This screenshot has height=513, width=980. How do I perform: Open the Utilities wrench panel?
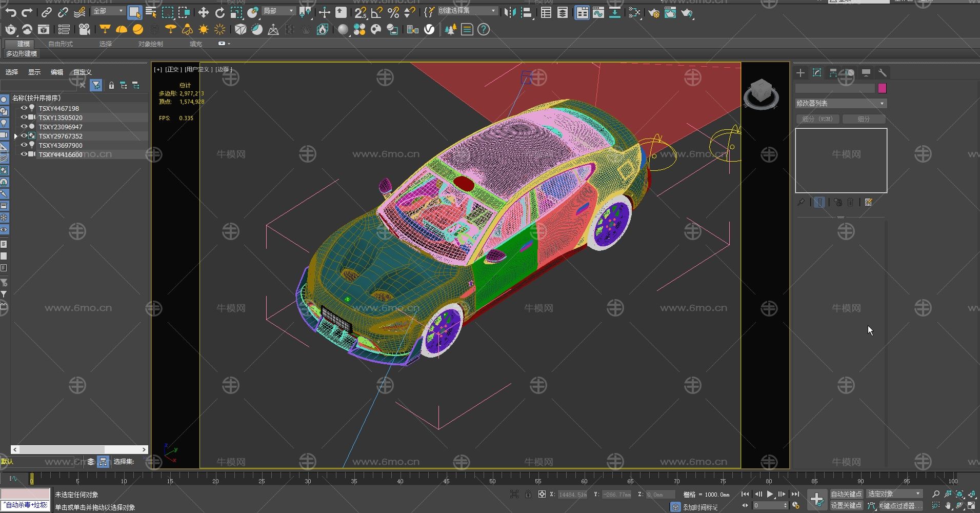(883, 73)
